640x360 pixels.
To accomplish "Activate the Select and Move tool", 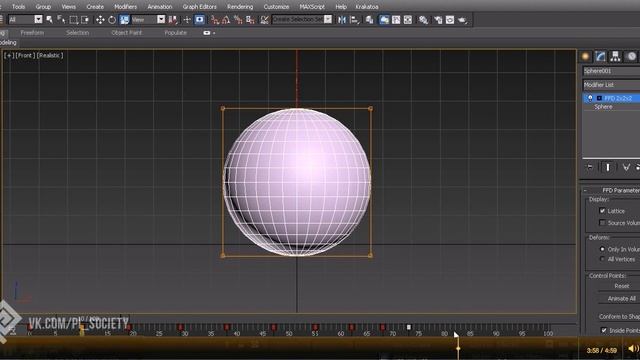I will pos(100,20).
